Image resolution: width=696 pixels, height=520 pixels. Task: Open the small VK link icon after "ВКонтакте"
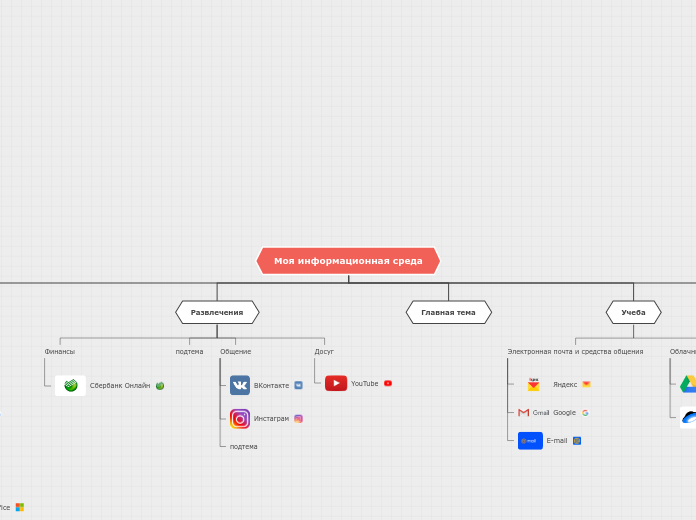[x=298, y=385]
